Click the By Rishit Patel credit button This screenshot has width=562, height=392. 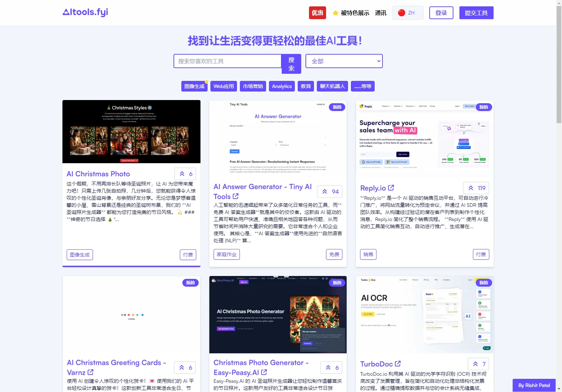pyautogui.click(x=534, y=385)
